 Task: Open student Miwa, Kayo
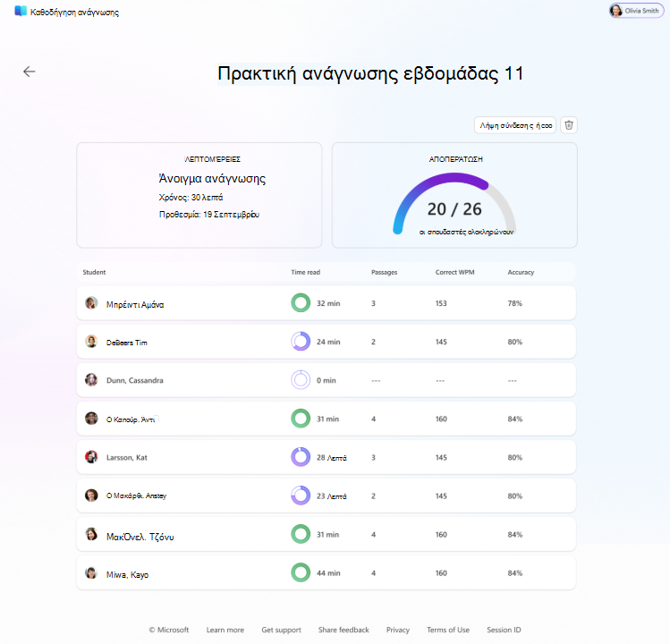pyautogui.click(x=127, y=575)
